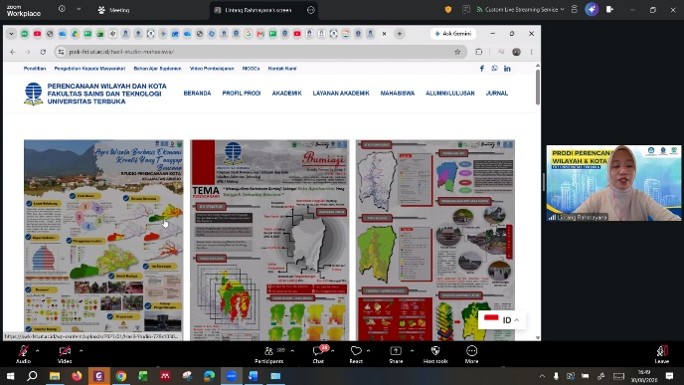Open options beside the shared screen tab

tap(311, 10)
